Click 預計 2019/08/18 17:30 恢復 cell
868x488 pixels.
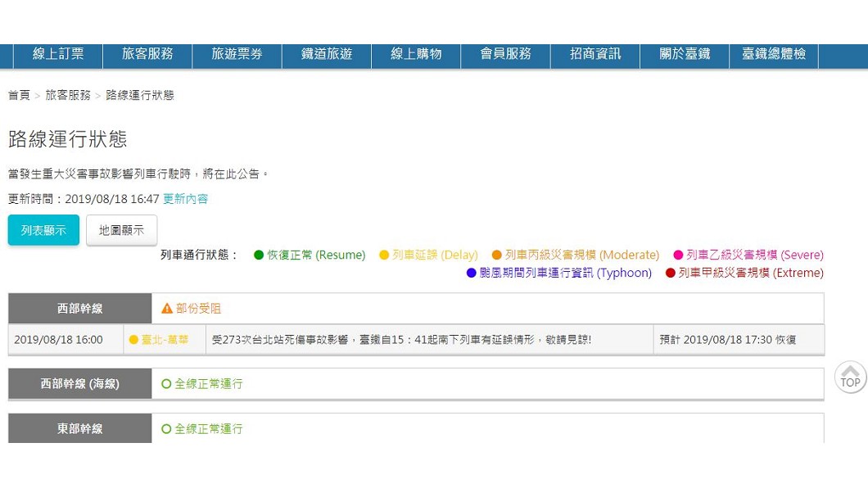coord(739,340)
